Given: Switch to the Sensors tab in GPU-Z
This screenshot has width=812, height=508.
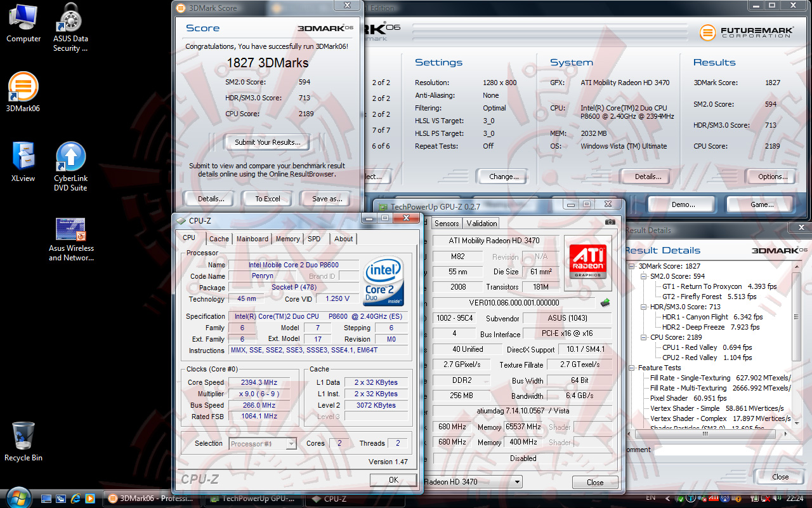Looking at the screenshot, I should pyautogui.click(x=447, y=224).
